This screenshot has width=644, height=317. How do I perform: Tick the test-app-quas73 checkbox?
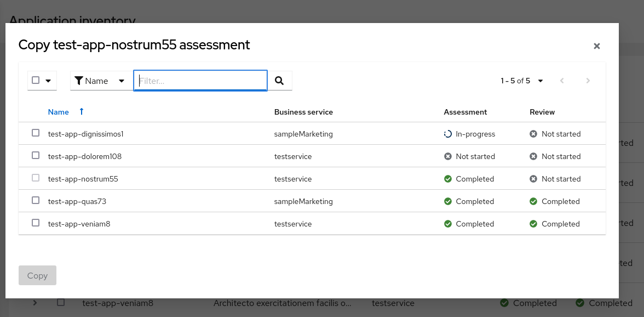36,200
